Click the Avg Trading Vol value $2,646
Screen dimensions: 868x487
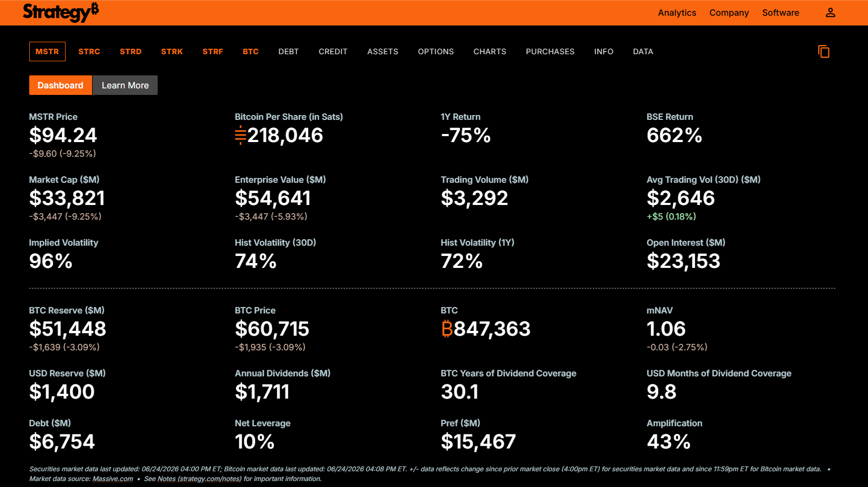(x=681, y=198)
